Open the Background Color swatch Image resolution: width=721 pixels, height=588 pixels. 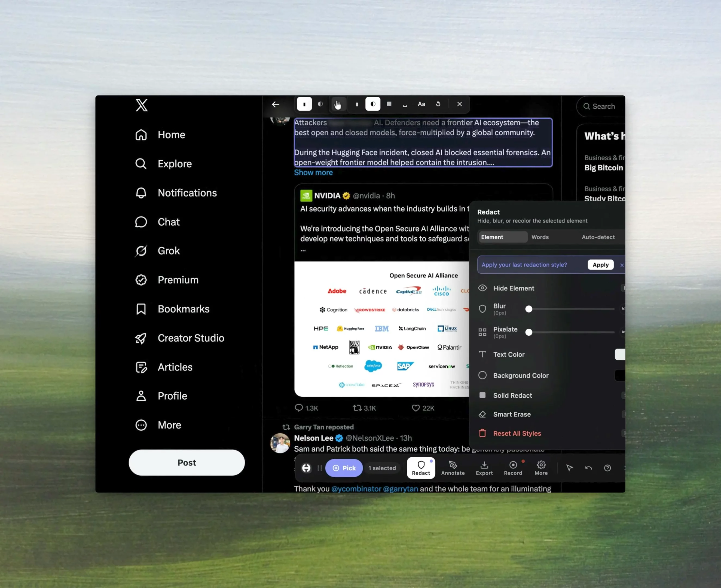[x=620, y=375]
